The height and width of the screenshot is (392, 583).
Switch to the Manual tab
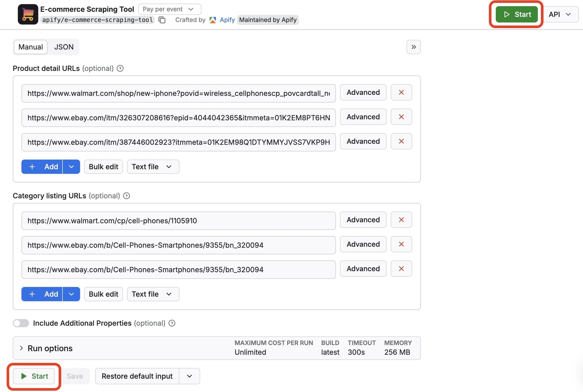(31, 47)
